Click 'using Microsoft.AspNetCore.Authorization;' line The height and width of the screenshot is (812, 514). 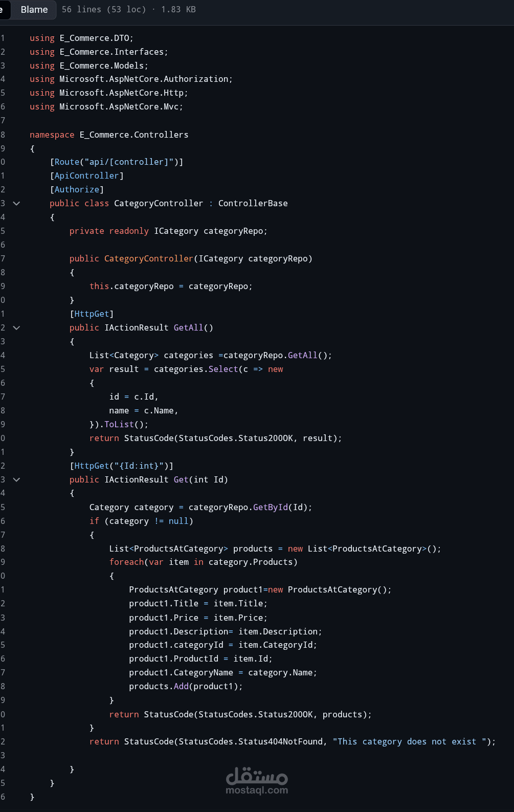click(x=131, y=79)
